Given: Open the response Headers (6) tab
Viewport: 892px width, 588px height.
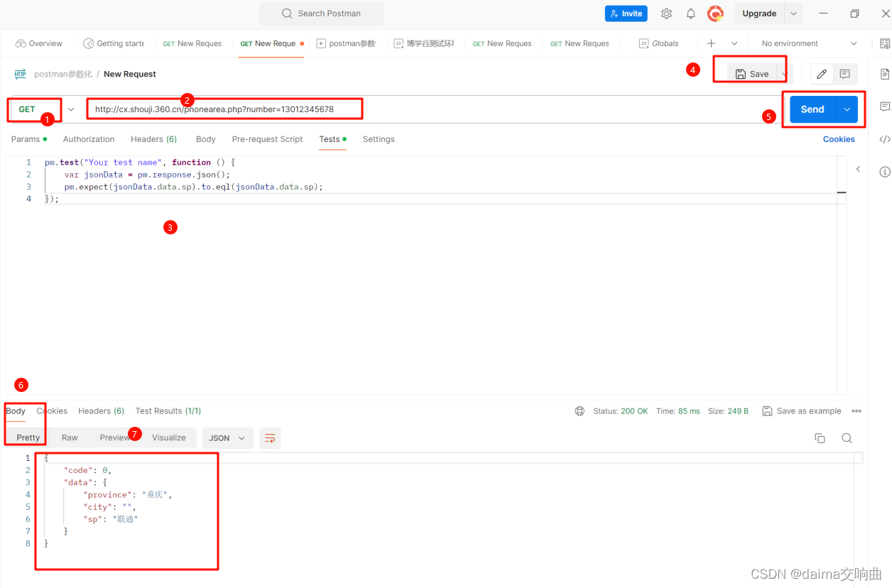Looking at the screenshot, I should (101, 411).
